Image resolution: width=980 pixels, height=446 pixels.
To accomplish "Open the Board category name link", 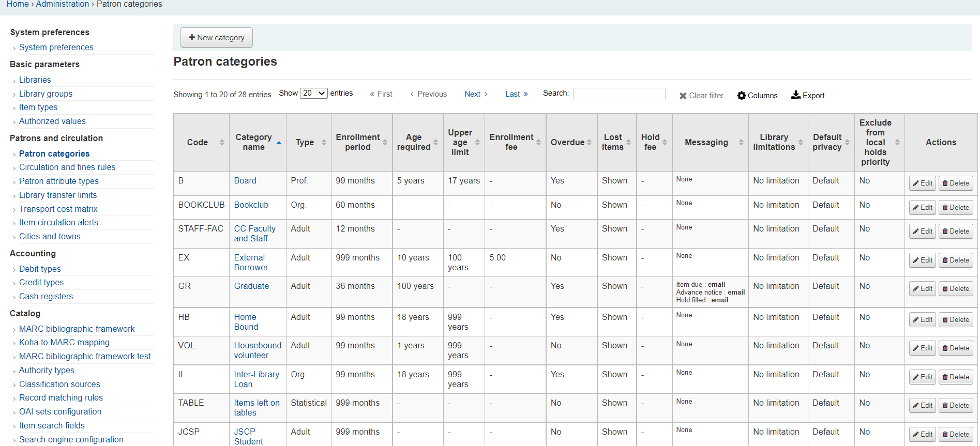I will pos(245,181).
